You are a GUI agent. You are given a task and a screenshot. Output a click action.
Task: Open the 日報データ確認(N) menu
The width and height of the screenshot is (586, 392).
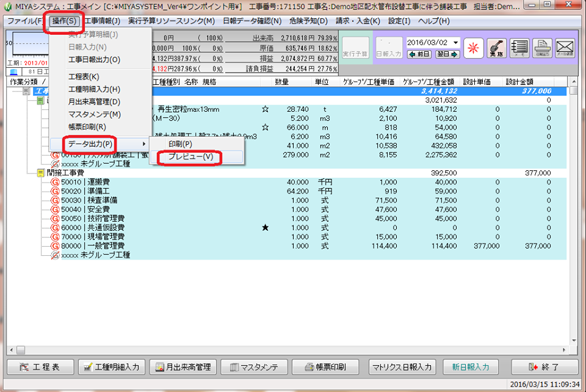252,21
